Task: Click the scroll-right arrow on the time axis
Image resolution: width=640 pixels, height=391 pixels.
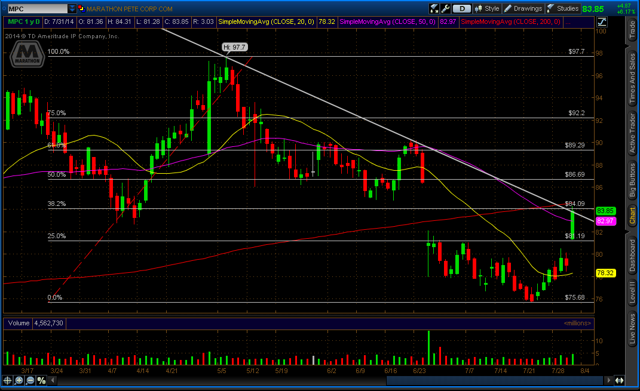Action: click(x=608, y=380)
